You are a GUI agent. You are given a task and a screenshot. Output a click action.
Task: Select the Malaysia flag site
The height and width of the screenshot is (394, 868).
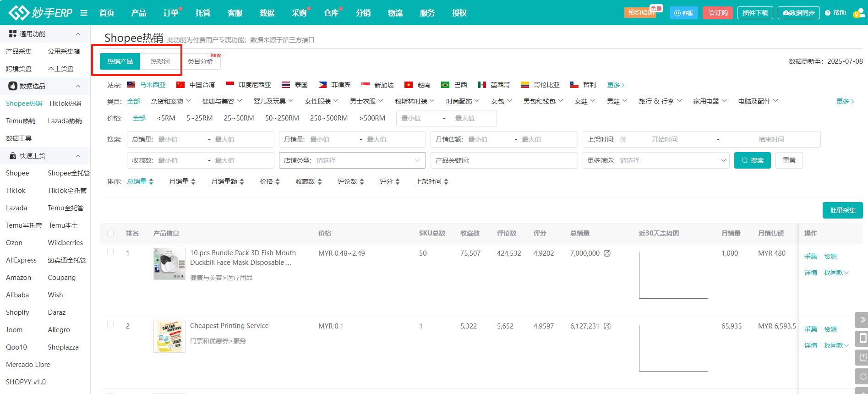pyautogui.click(x=131, y=85)
